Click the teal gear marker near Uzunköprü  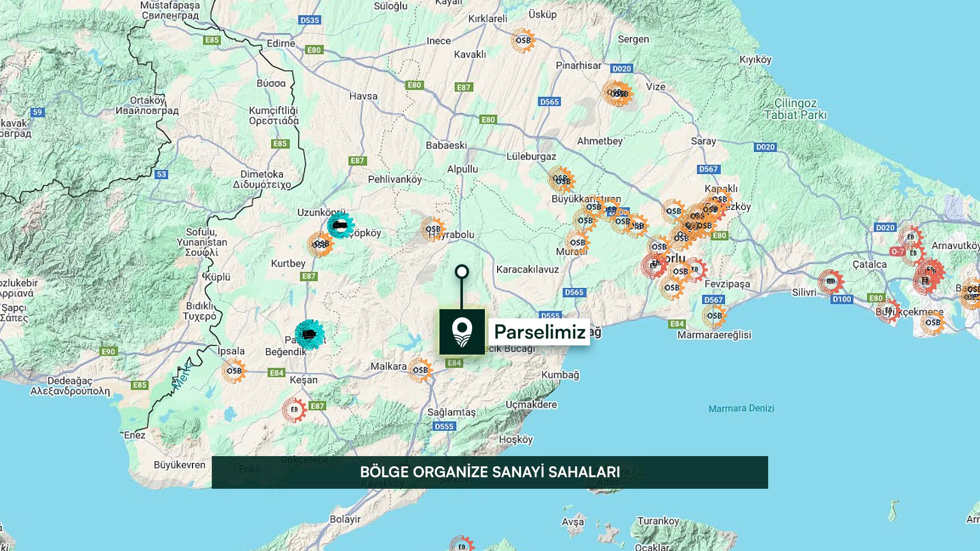[340, 225]
